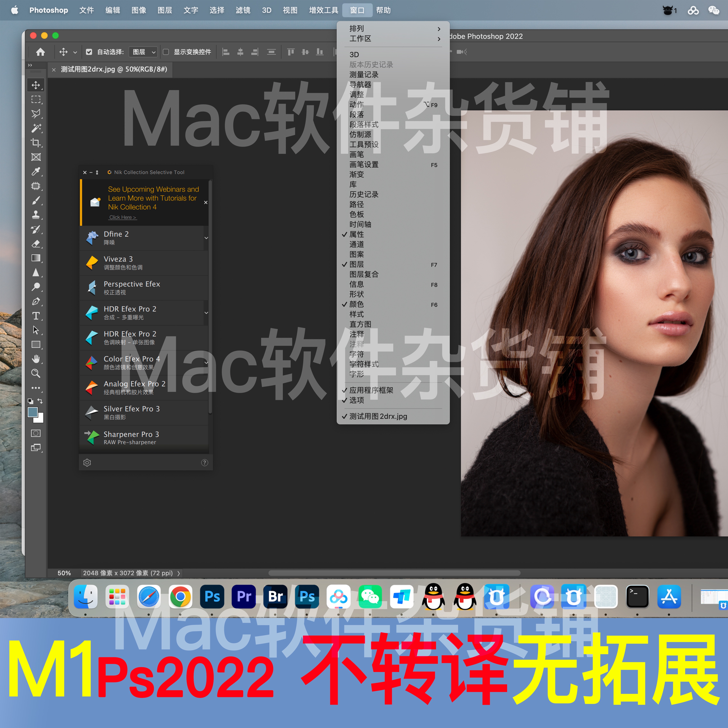
Task: Launch Sharpener Pro 3 RAW Pre-sharpener
Action: [x=144, y=438]
